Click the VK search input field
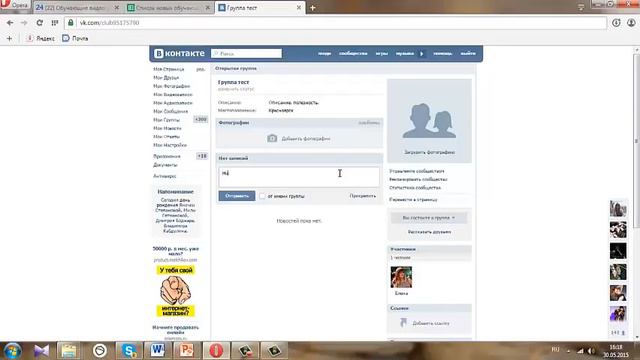 click(247, 53)
